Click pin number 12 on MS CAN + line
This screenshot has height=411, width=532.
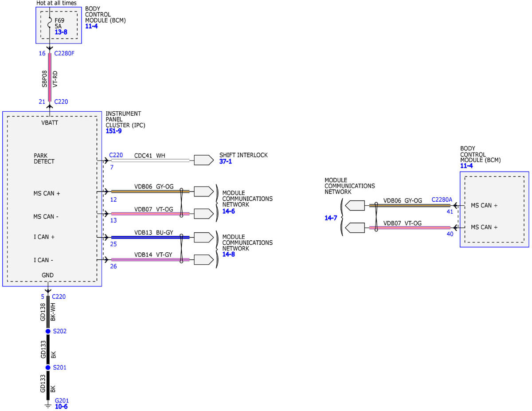click(114, 200)
